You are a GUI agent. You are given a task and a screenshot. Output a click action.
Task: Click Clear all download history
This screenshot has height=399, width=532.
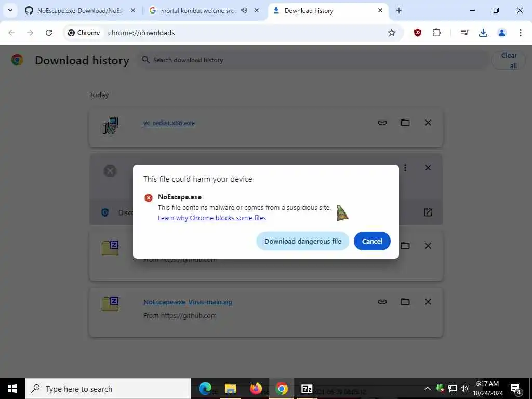(x=509, y=60)
